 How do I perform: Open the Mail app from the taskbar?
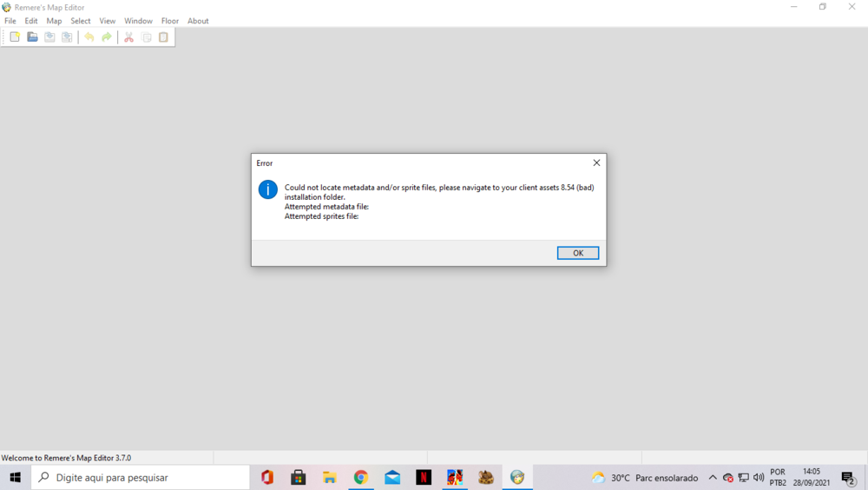coord(392,477)
